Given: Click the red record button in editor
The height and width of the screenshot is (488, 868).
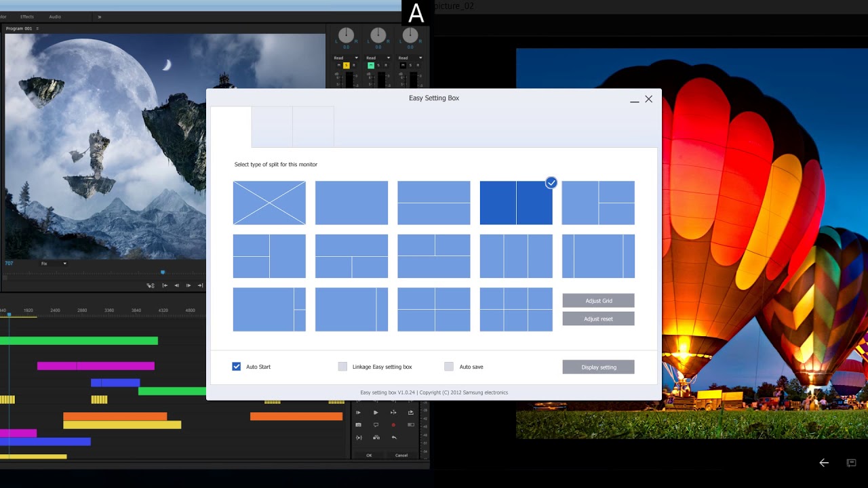Looking at the screenshot, I should (393, 425).
